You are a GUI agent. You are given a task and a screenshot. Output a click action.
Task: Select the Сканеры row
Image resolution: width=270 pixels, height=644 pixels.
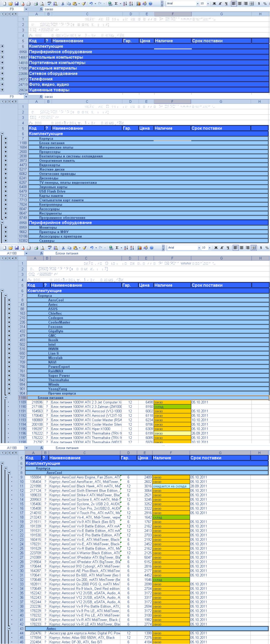click(148, 241)
